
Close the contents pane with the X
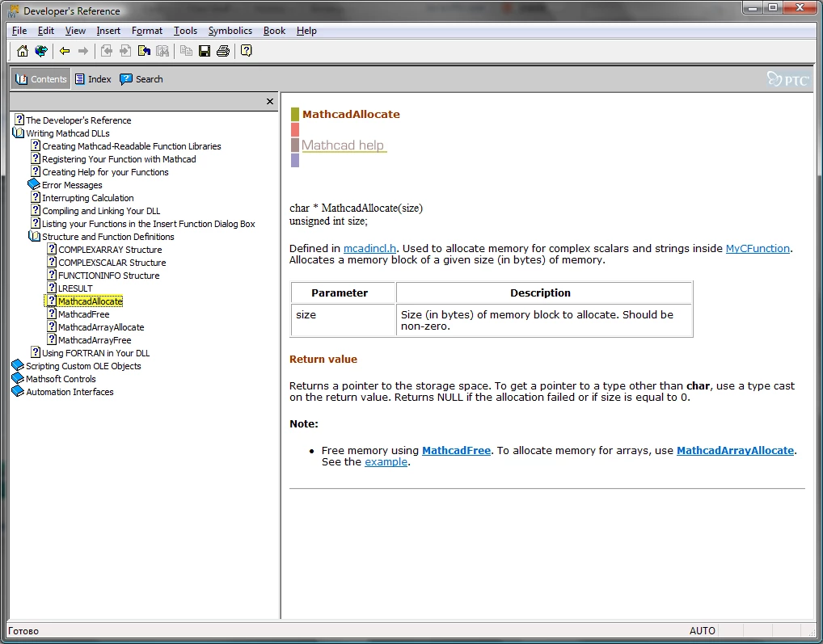(270, 101)
